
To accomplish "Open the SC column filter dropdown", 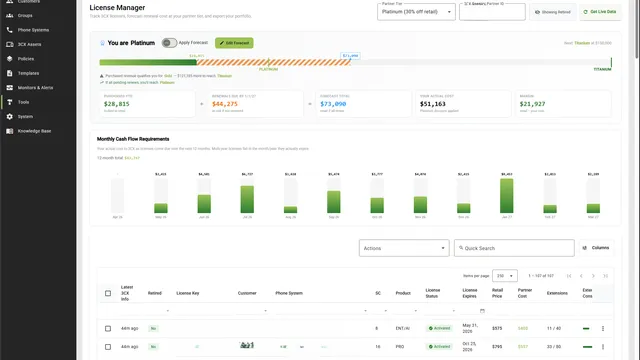I will 386,311.
